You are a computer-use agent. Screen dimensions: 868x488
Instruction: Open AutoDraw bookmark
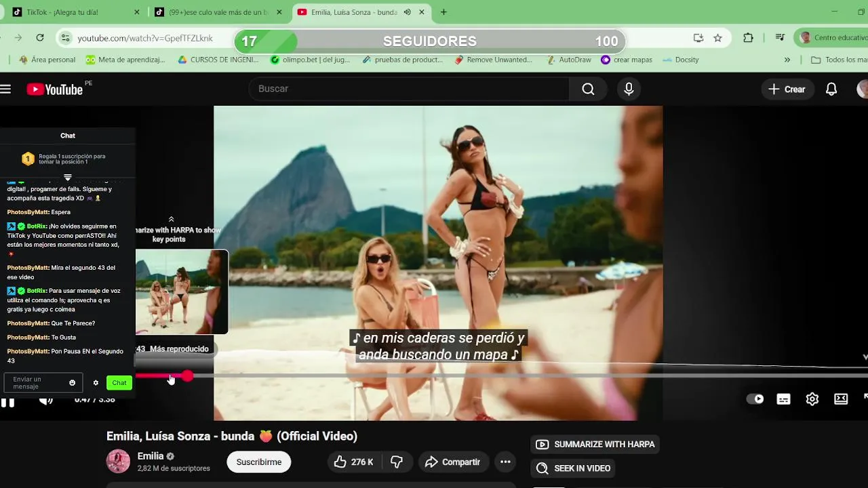568,60
